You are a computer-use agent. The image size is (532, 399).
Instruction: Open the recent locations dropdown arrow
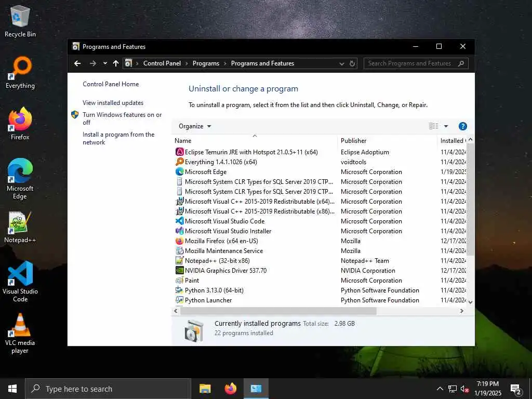(x=105, y=63)
